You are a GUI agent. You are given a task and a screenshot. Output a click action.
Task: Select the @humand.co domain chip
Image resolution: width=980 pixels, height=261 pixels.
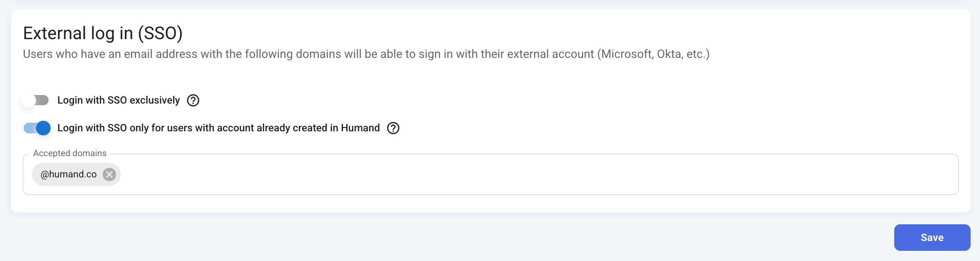(x=68, y=175)
